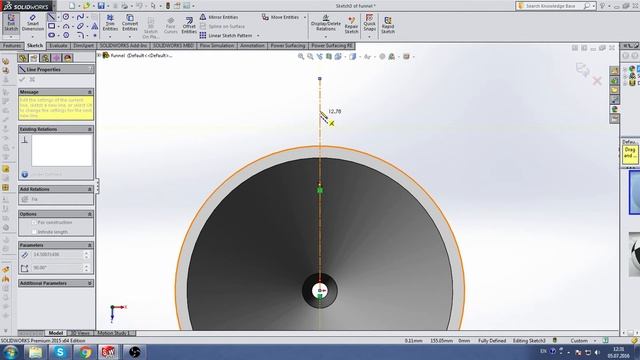
Task: Expand the Funnel feature tree node
Action: [x=99, y=55]
